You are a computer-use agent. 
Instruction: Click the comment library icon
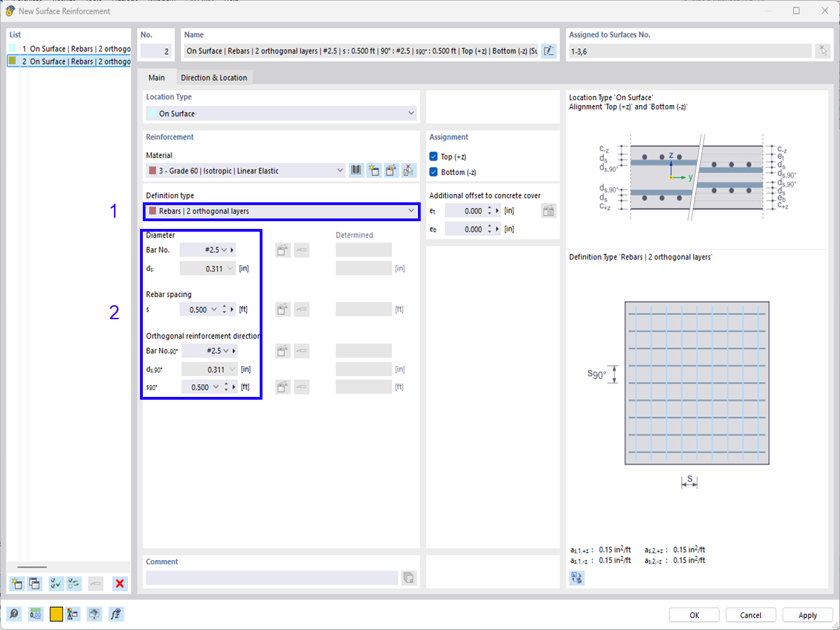pyautogui.click(x=409, y=577)
